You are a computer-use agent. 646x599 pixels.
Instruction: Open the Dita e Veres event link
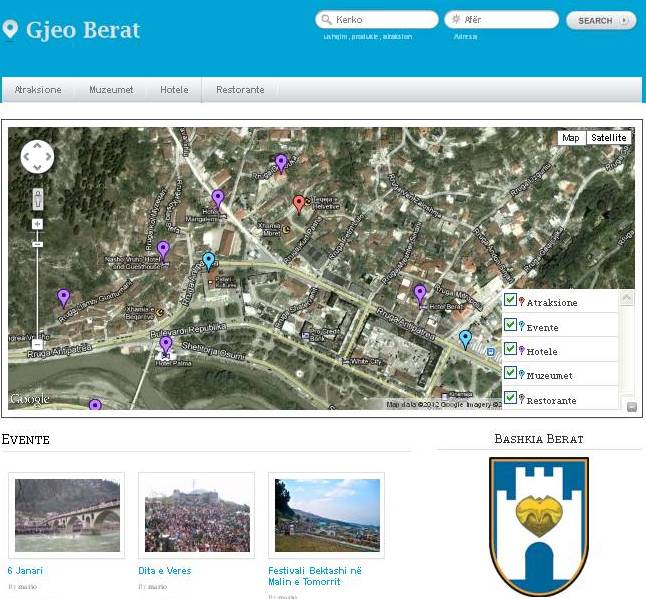[165, 571]
